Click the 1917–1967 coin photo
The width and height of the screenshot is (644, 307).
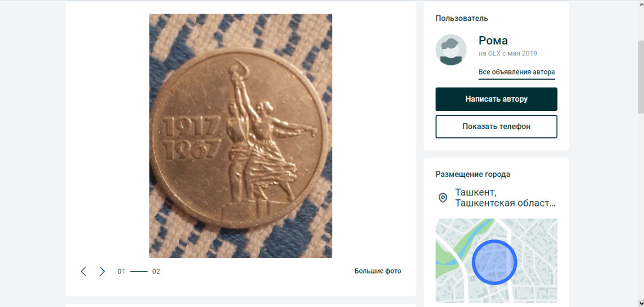(240, 136)
